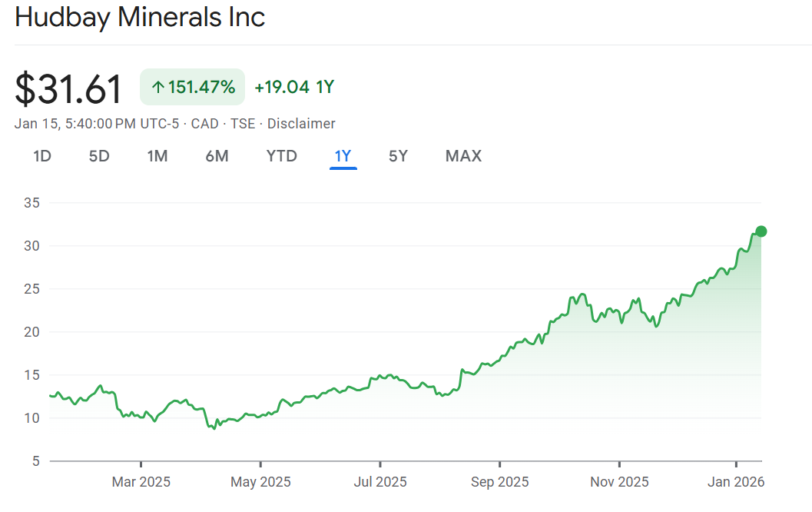
Task: Click the Hudbay Minerals Inc title
Action: (x=140, y=18)
